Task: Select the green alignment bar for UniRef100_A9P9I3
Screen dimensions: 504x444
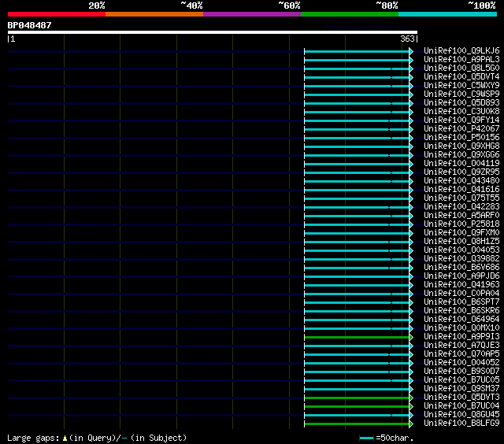Action: [x=357, y=338]
